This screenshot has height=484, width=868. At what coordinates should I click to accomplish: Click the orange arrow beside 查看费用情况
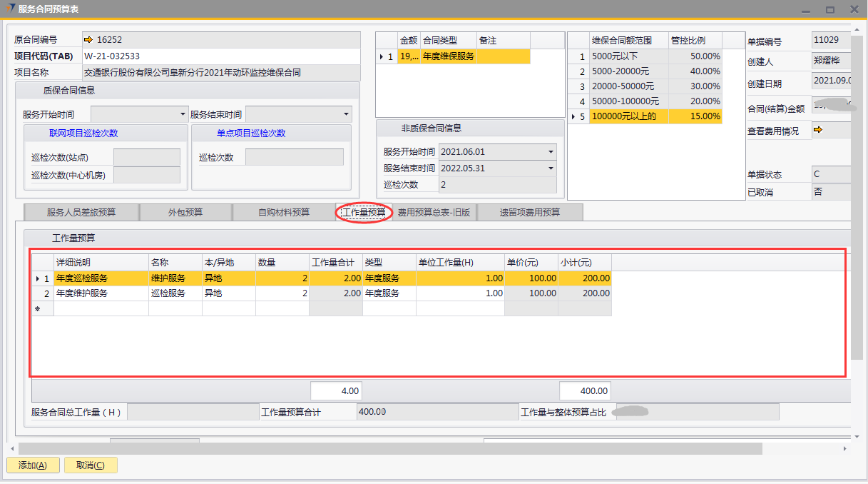pyautogui.click(x=817, y=130)
